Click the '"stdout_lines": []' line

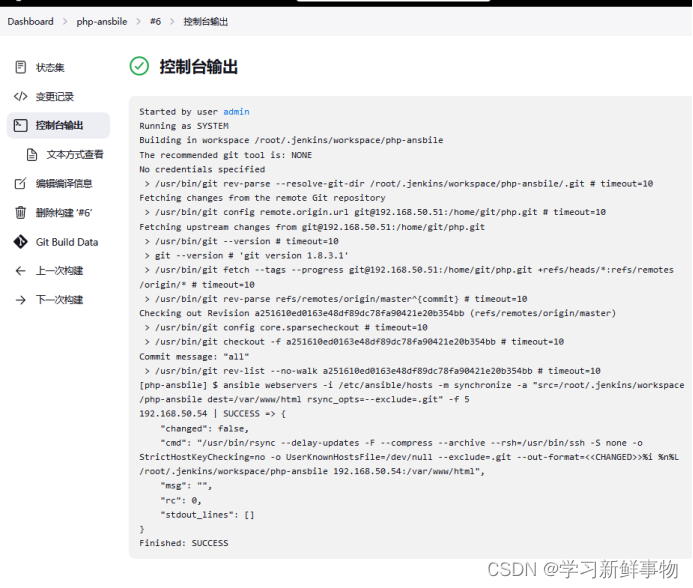pos(207,515)
